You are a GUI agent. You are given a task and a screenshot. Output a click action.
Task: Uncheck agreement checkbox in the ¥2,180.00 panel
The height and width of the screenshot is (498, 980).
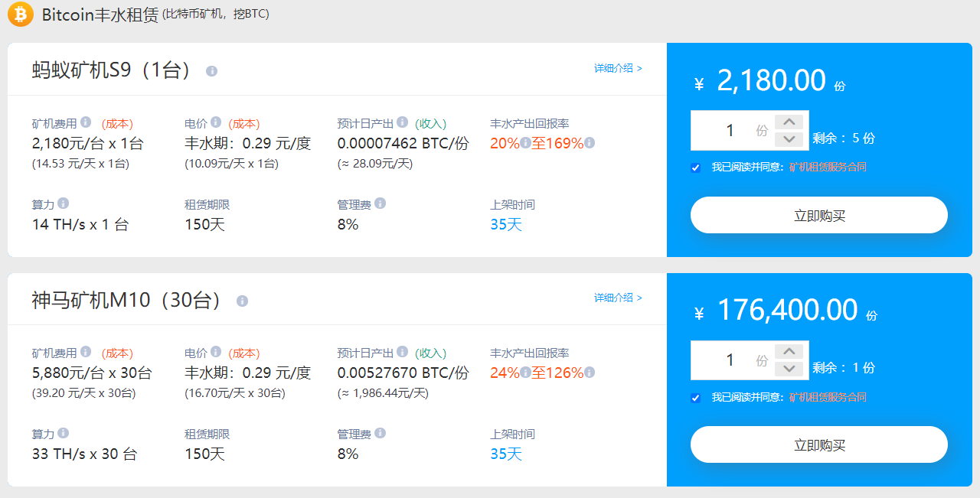(x=696, y=168)
